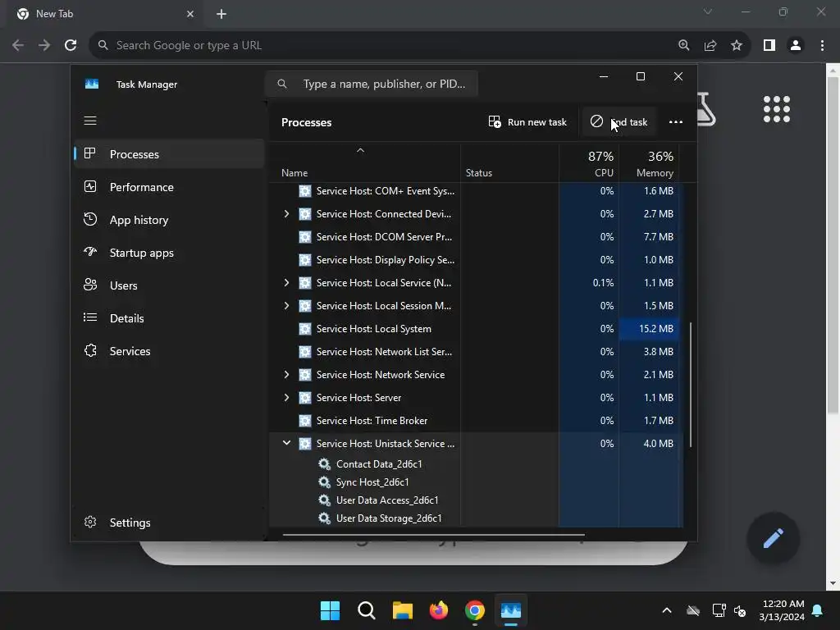Sort processes by Status column

(x=510, y=164)
